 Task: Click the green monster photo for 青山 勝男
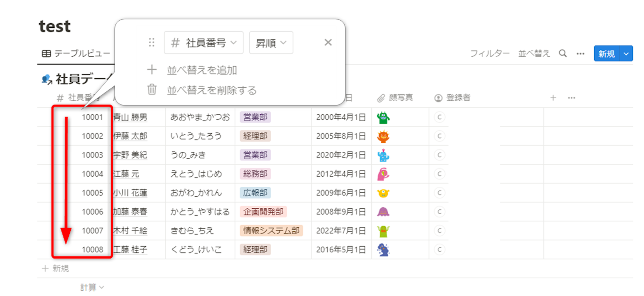[x=383, y=118]
